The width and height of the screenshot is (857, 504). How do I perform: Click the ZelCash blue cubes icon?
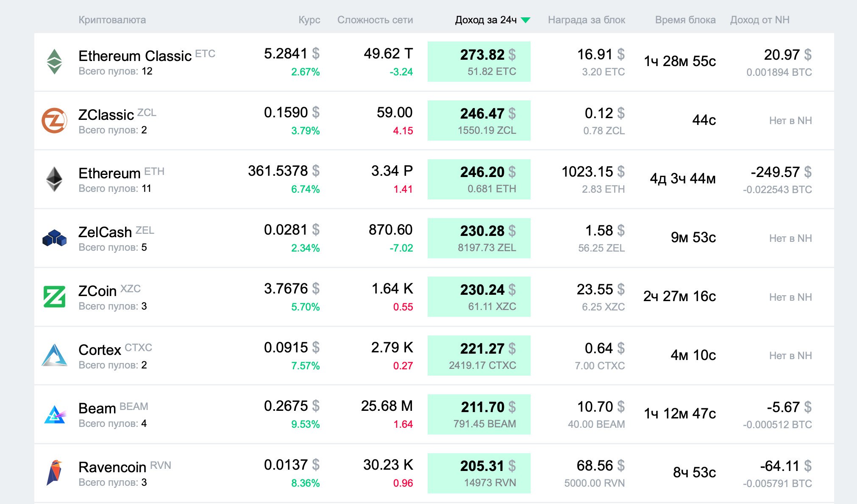[54, 238]
